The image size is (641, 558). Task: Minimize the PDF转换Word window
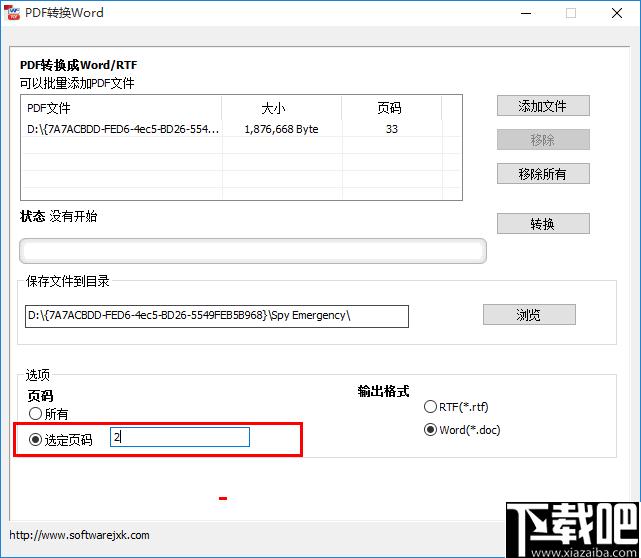[526, 13]
